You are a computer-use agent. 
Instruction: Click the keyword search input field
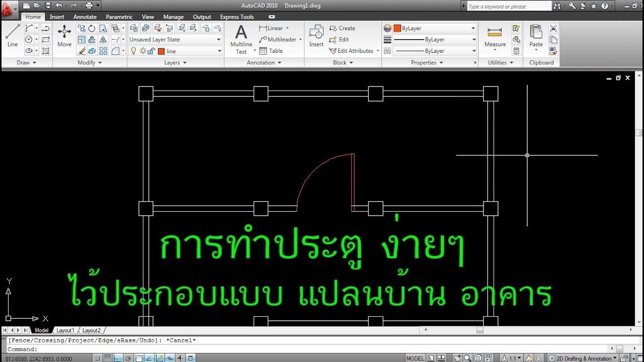pos(509,7)
